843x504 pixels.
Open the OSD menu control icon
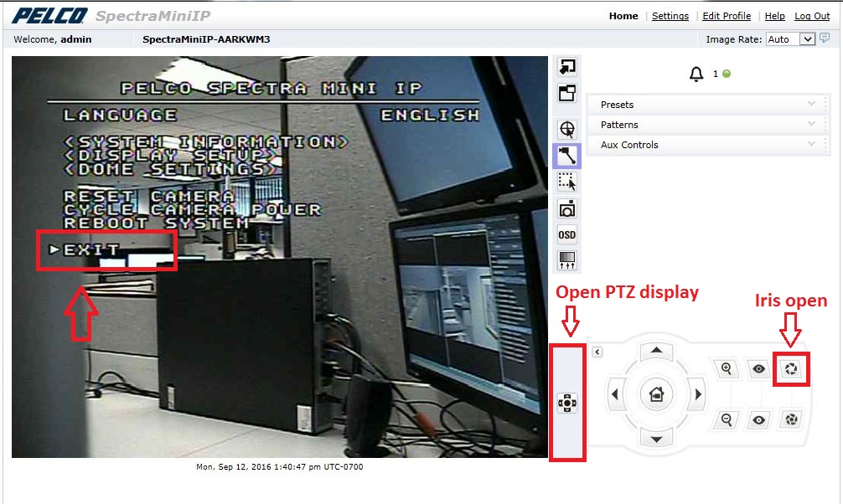(566, 234)
